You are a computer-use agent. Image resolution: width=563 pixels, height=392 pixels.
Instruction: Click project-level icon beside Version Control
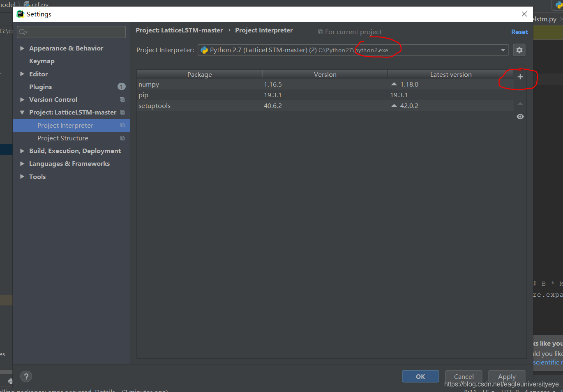122,100
